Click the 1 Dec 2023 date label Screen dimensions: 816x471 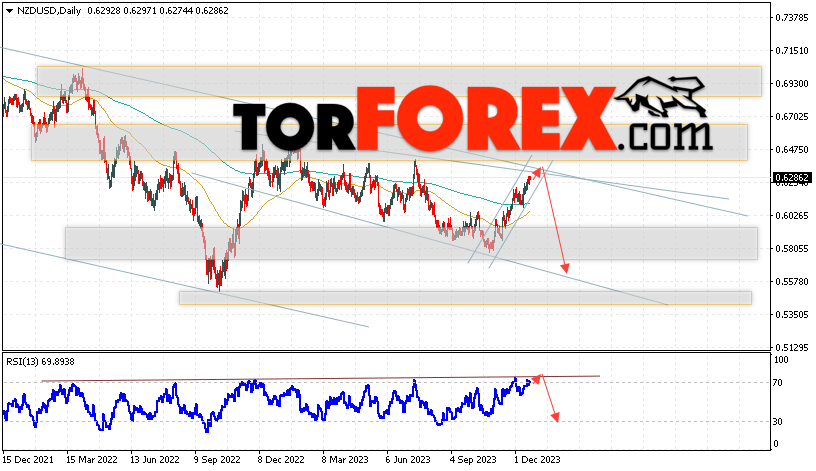pos(537,460)
